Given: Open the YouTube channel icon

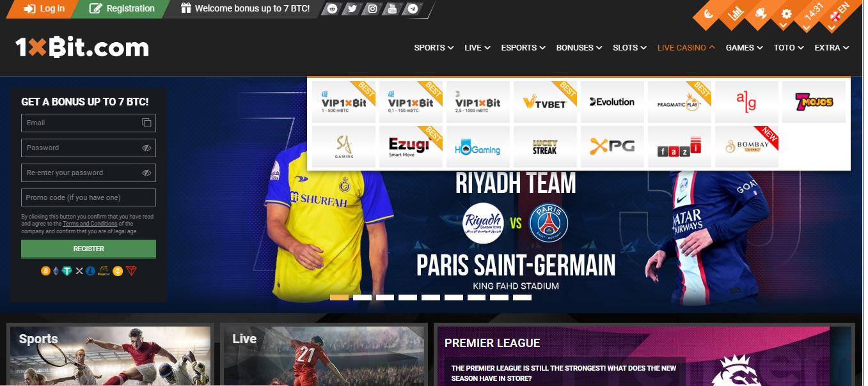Looking at the screenshot, I should click(x=393, y=9).
